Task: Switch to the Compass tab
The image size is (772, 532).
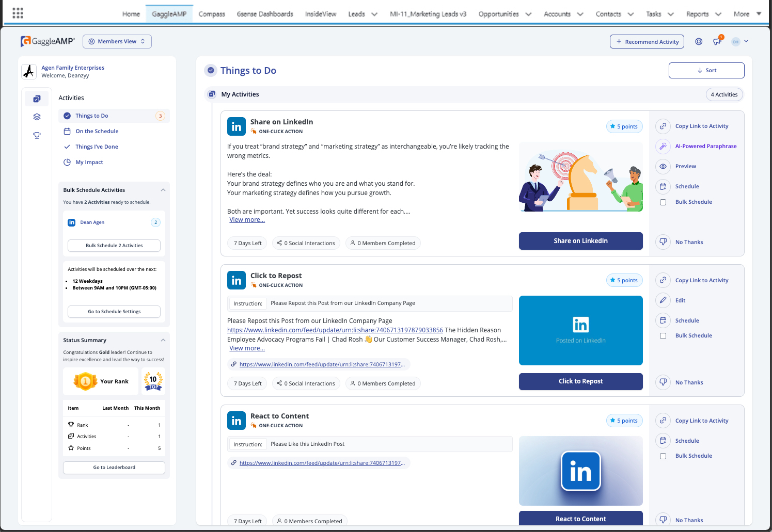Action: tap(212, 14)
